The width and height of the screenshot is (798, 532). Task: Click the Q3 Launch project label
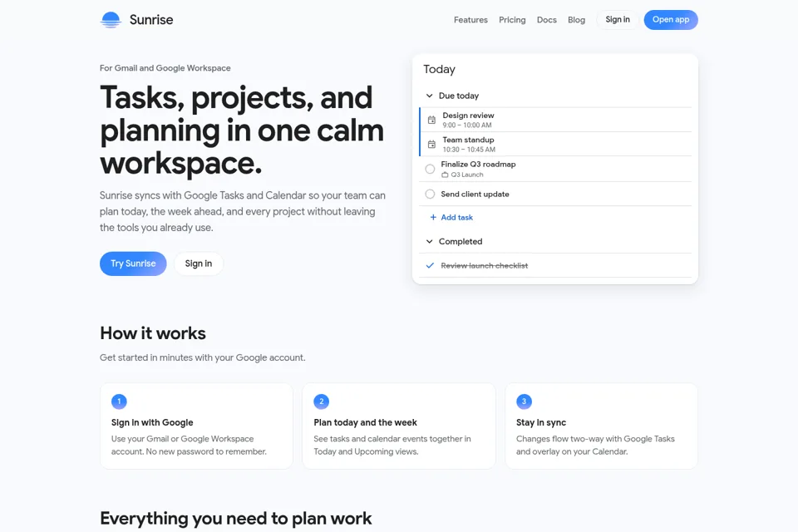pos(466,175)
